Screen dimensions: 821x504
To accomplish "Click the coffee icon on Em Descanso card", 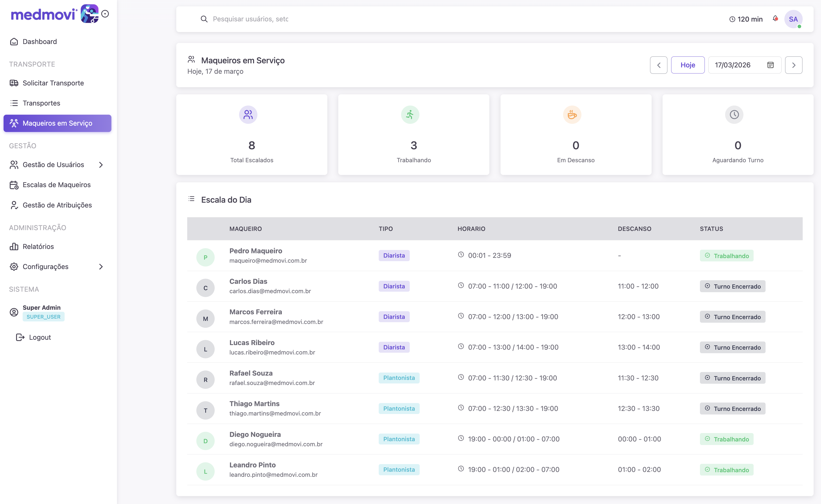I will 572,114.
